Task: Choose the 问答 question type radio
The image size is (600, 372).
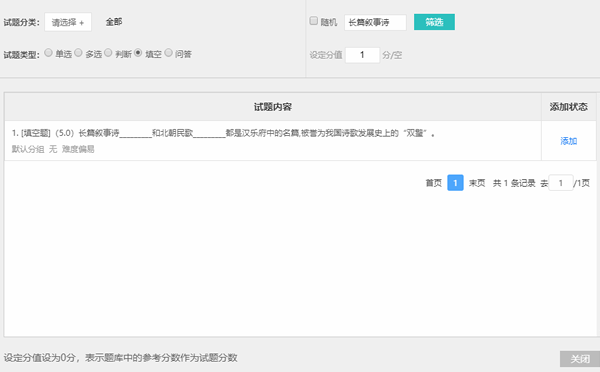Action: click(x=168, y=53)
